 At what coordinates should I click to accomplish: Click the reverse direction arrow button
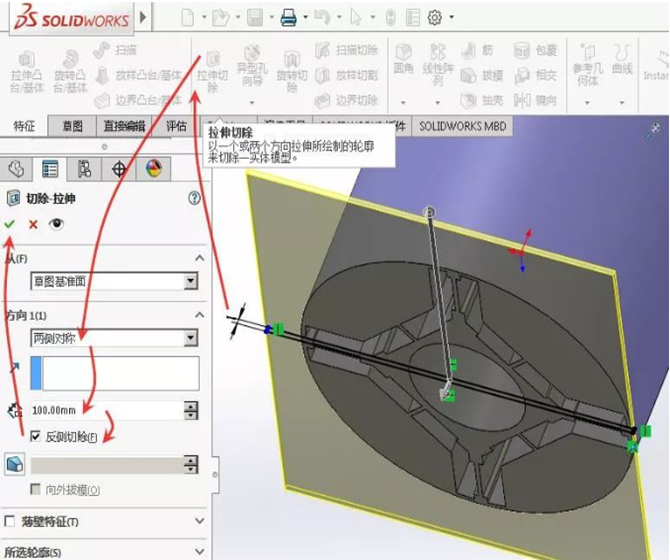[14, 368]
